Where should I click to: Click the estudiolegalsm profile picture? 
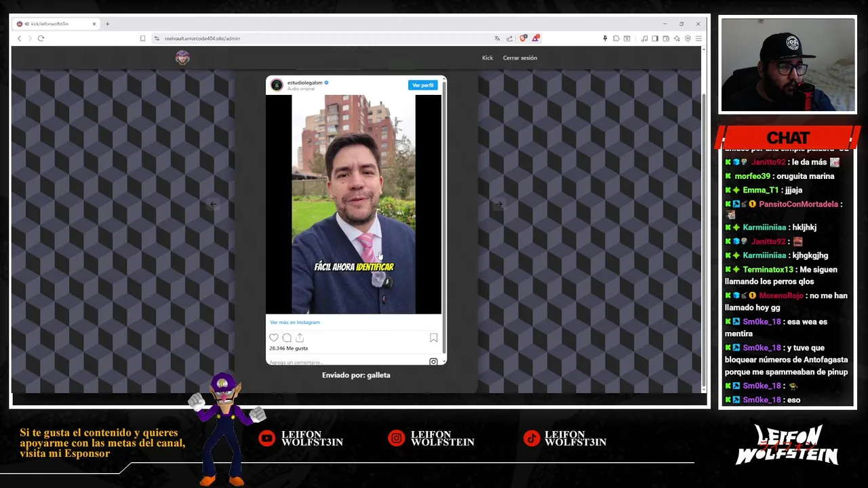point(277,85)
